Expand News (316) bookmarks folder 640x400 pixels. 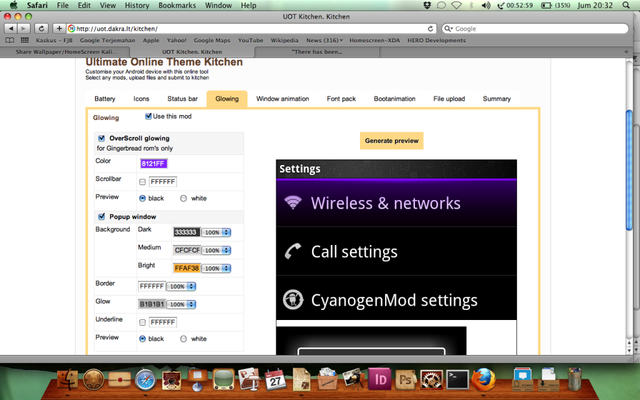(324, 40)
